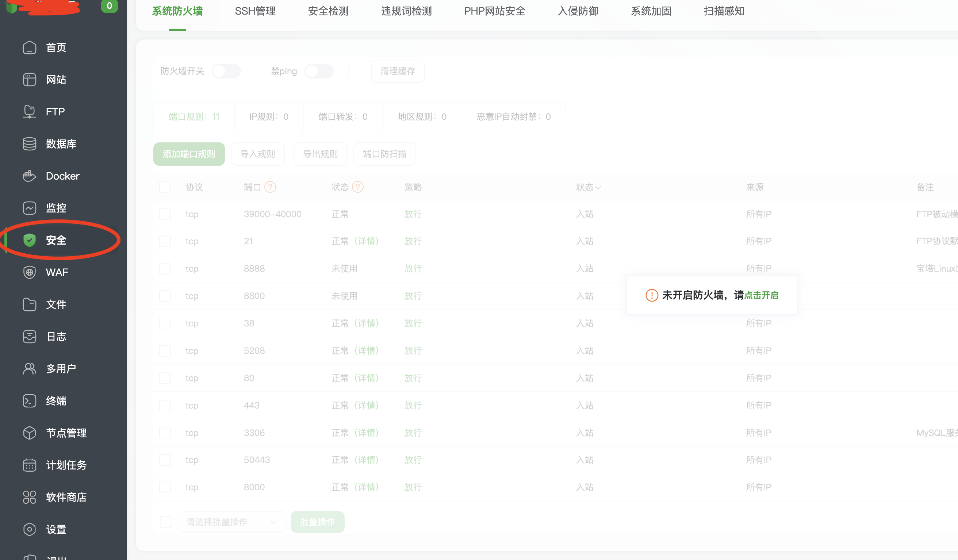958x560 pixels.
Task: Open the software store grid icon
Action: 29,497
